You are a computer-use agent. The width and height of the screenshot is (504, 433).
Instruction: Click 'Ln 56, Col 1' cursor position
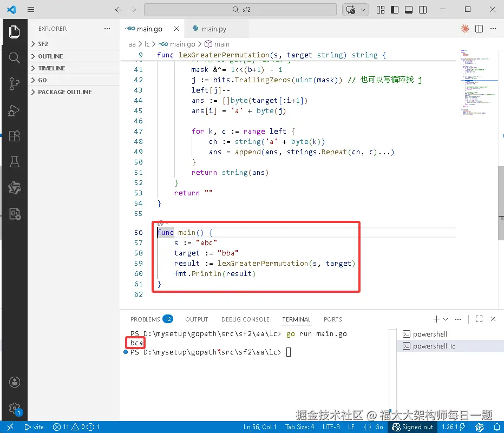(260, 427)
